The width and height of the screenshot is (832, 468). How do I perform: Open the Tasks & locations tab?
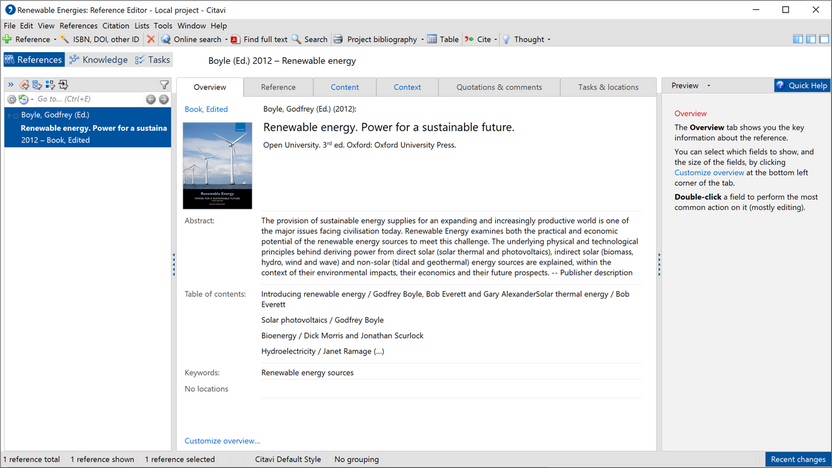(608, 87)
